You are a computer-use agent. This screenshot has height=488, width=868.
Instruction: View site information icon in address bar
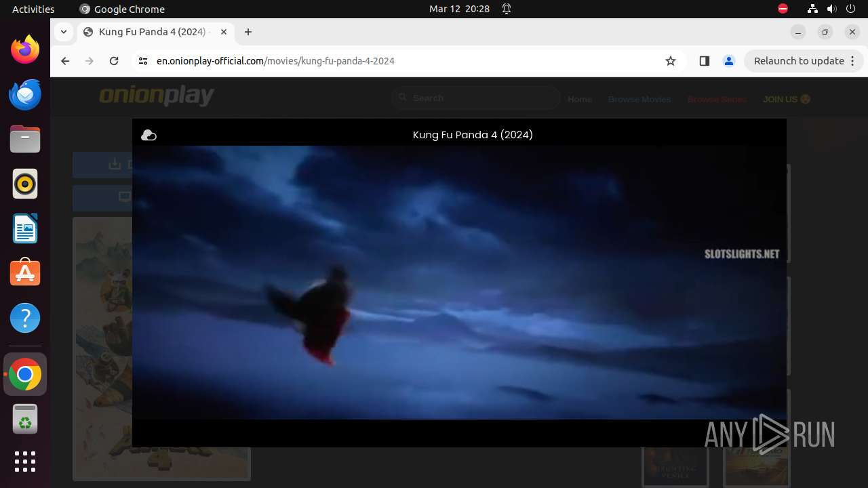tap(142, 61)
